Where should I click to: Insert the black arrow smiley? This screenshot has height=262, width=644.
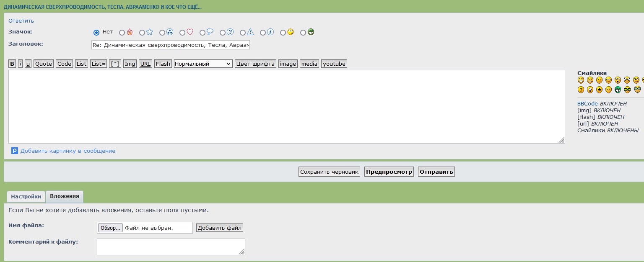pyautogui.click(x=599, y=90)
